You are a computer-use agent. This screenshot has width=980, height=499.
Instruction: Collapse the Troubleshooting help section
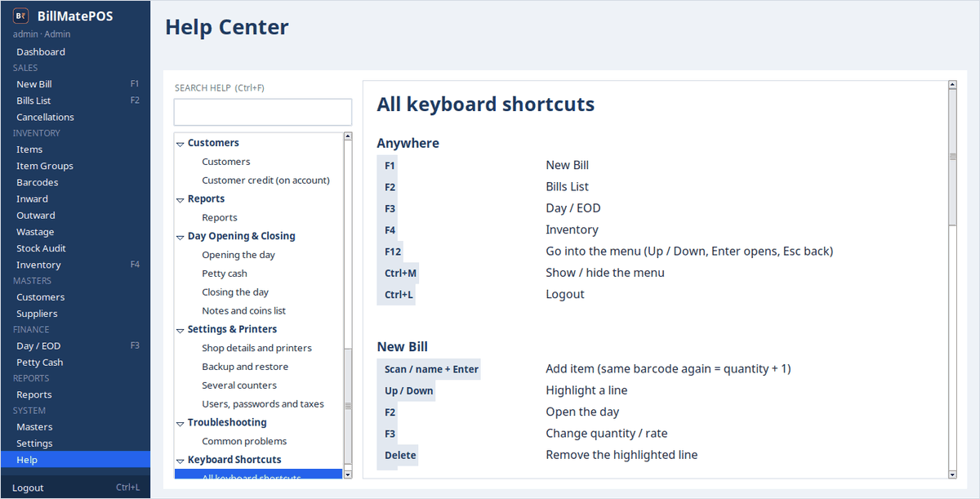tap(180, 423)
